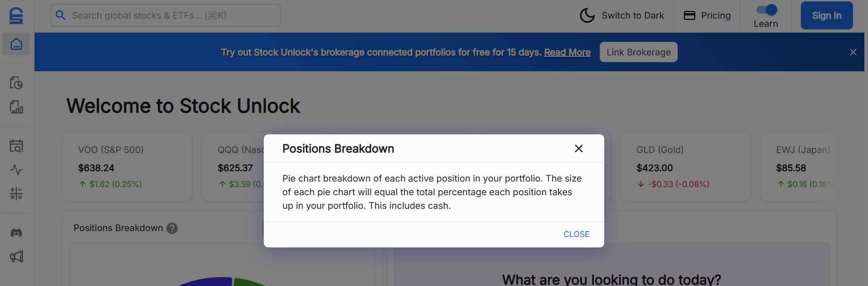Click the calendar search sidebar icon
Image resolution: width=868 pixels, height=286 pixels.
(x=16, y=146)
